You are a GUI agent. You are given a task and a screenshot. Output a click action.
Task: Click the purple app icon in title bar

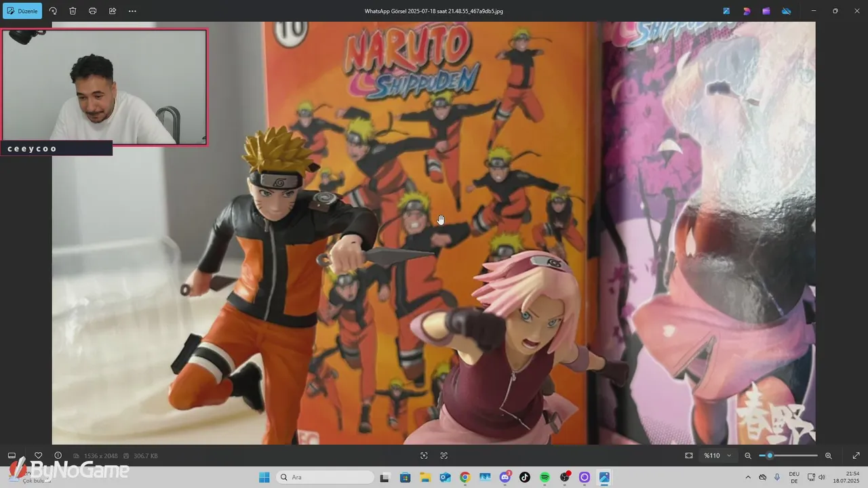[x=766, y=11]
